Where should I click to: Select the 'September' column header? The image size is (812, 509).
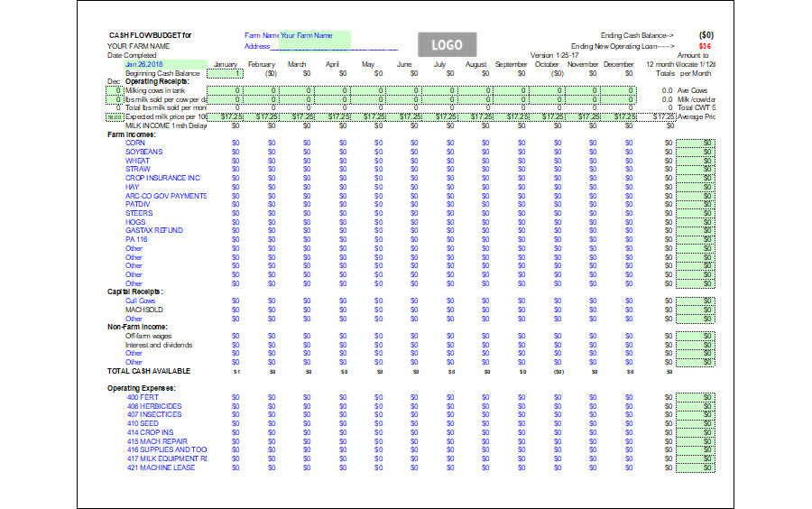(x=512, y=64)
